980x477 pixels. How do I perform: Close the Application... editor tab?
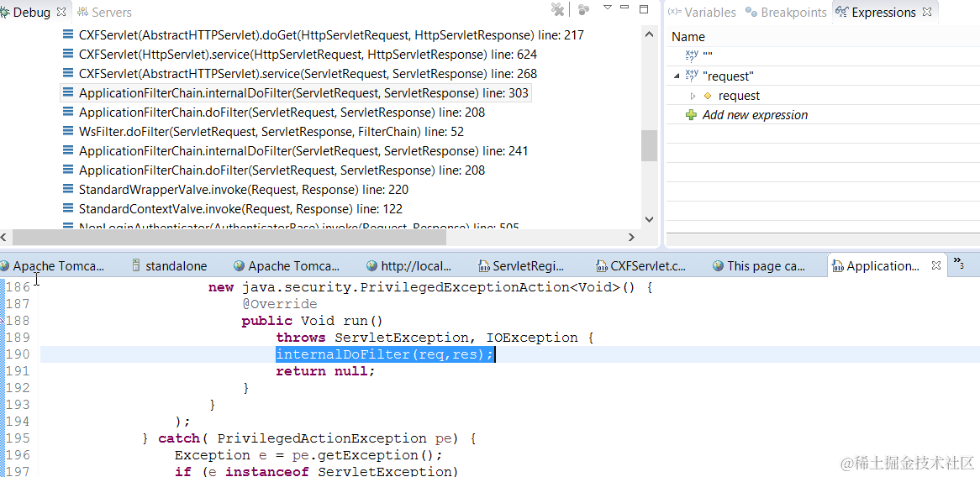pos(935,265)
